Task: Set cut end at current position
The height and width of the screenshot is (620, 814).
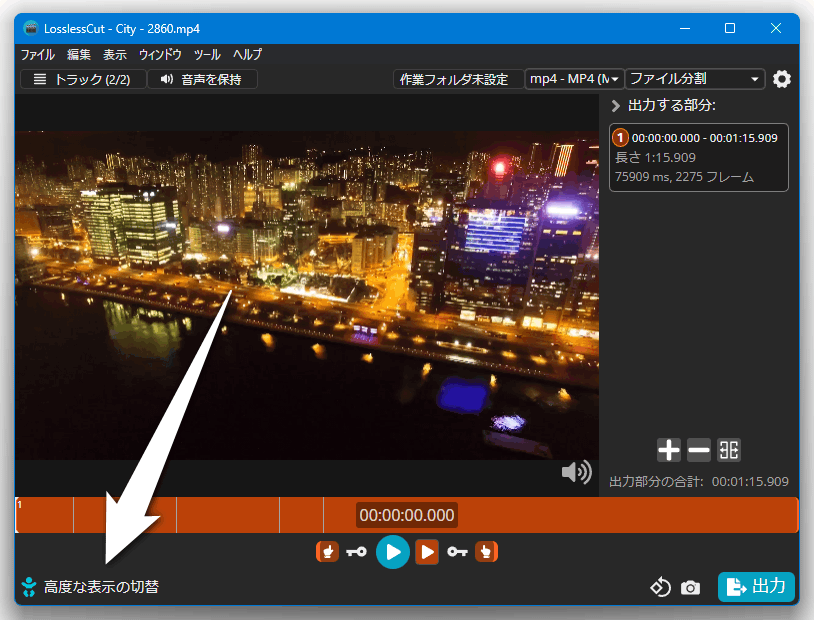Action: point(486,551)
